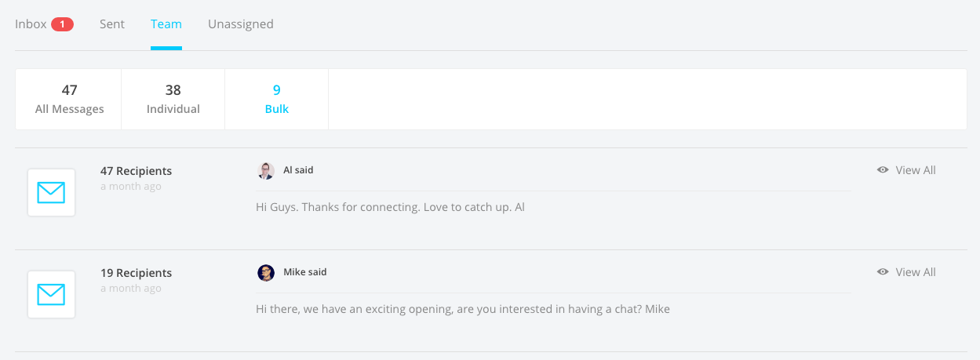
Task: Click the red unread badge on Inbox
Action: point(62,24)
